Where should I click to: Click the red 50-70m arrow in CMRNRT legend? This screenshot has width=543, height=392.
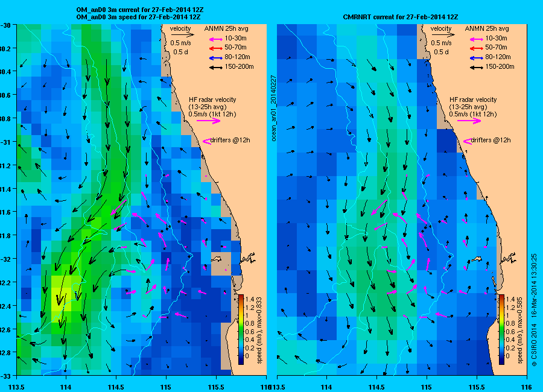[x=477, y=48]
